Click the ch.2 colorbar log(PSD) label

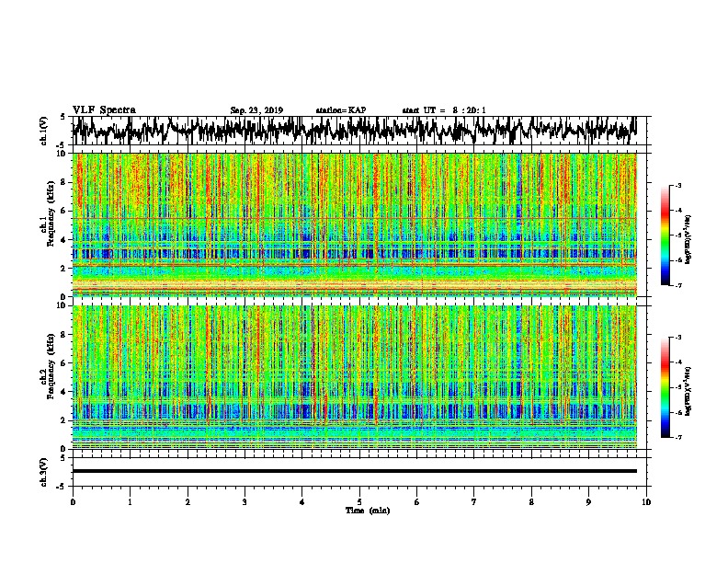tap(688, 391)
